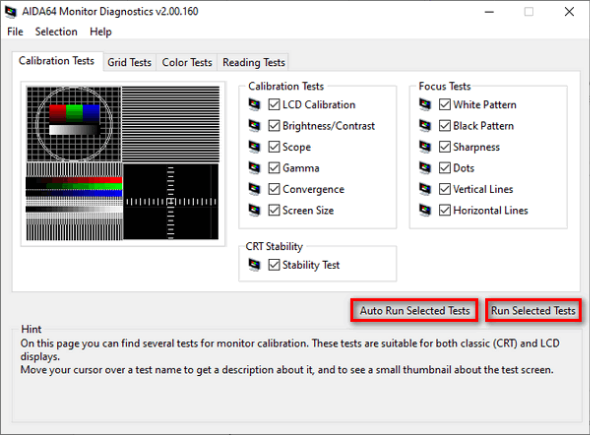This screenshot has height=435, width=591.
Task: Click the AIDA64 app icon in title bar
Action: point(11,12)
